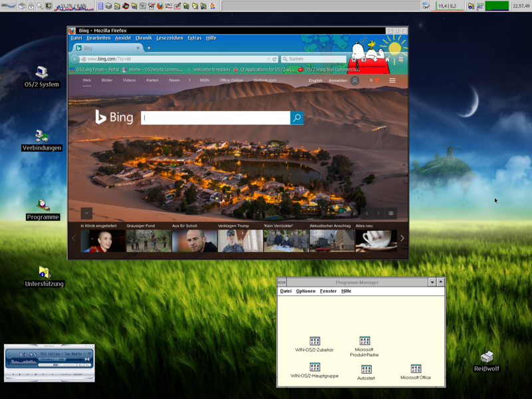Screen dimensions: 532x399
Task: Open Welcome to Hobbes bookmark
Action: click(208, 70)
